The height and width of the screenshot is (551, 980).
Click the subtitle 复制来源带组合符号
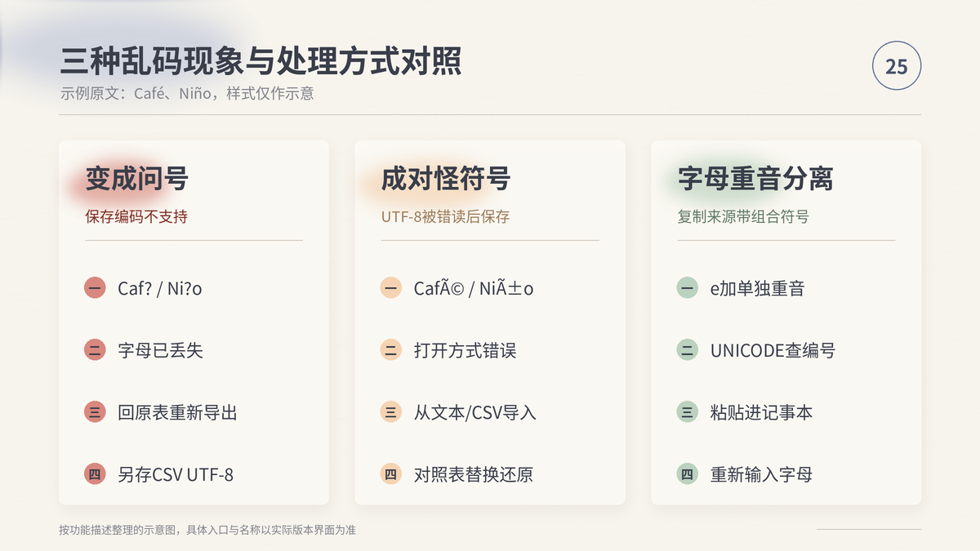tap(743, 217)
